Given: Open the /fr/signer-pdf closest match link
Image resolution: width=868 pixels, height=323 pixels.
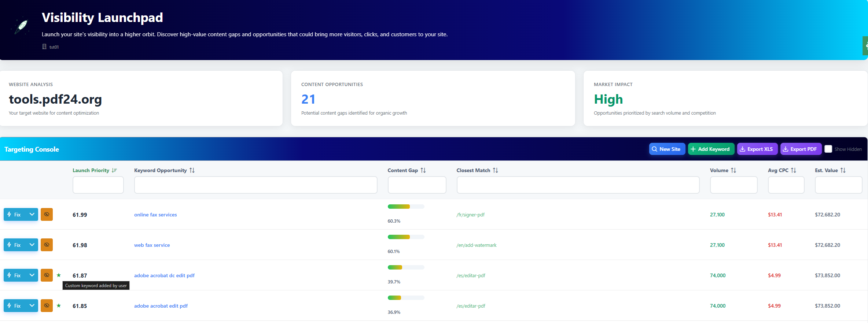Looking at the screenshot, I should click(470, 215).
